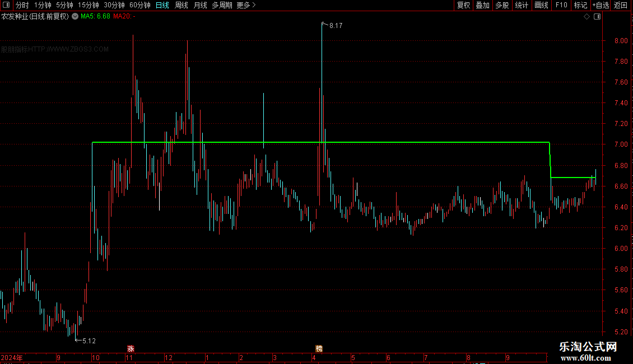Open indicator dropdown next to stock title
633x364 pixels.
tap(75, 17)
